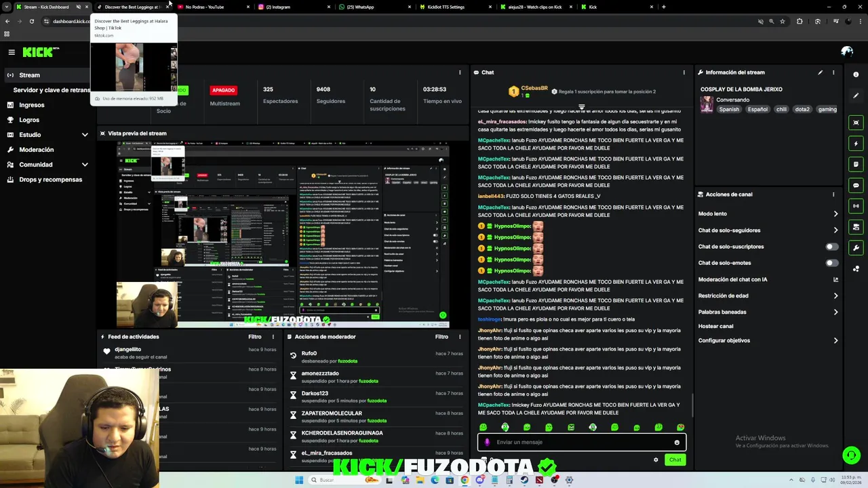Click the info icon in right rail
The width and height of the screenshot is (868, 488).
pos(856,75)
